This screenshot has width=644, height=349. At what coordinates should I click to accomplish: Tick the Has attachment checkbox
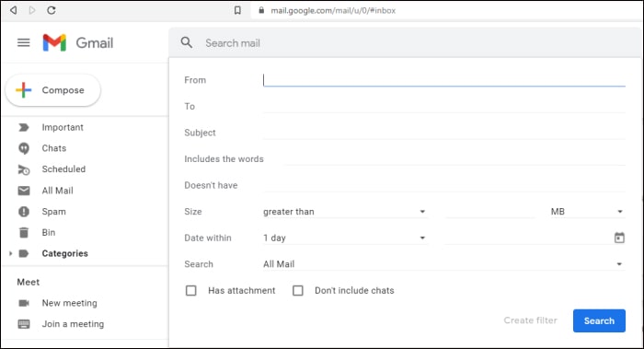(191, 291)
